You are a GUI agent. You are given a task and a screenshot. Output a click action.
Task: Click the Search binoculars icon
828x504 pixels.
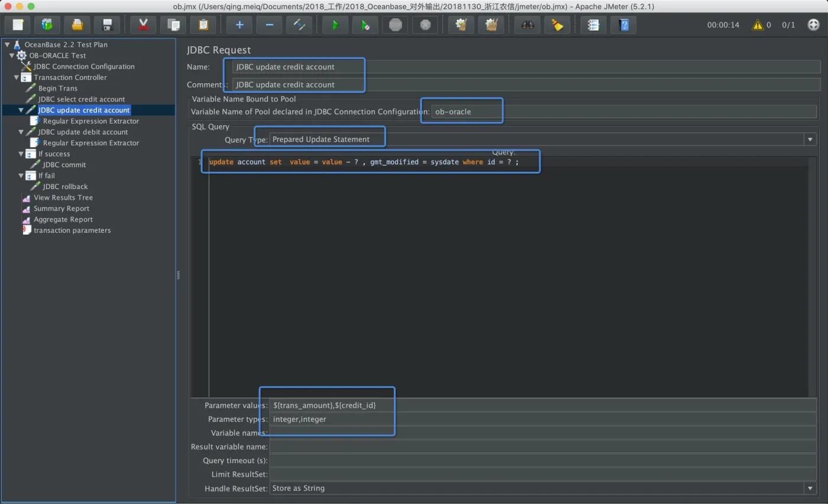coord(528,25)
